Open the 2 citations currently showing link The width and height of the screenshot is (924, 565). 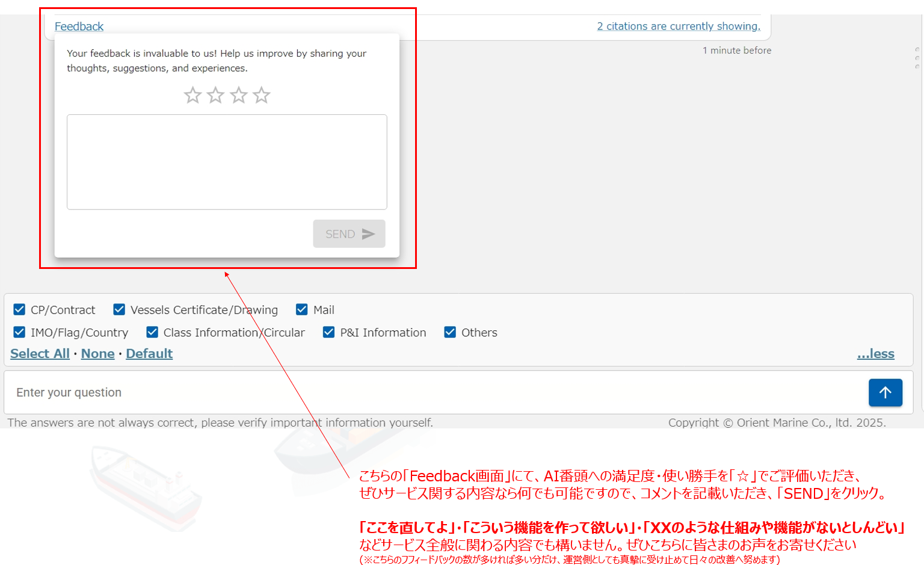[678, 26]
